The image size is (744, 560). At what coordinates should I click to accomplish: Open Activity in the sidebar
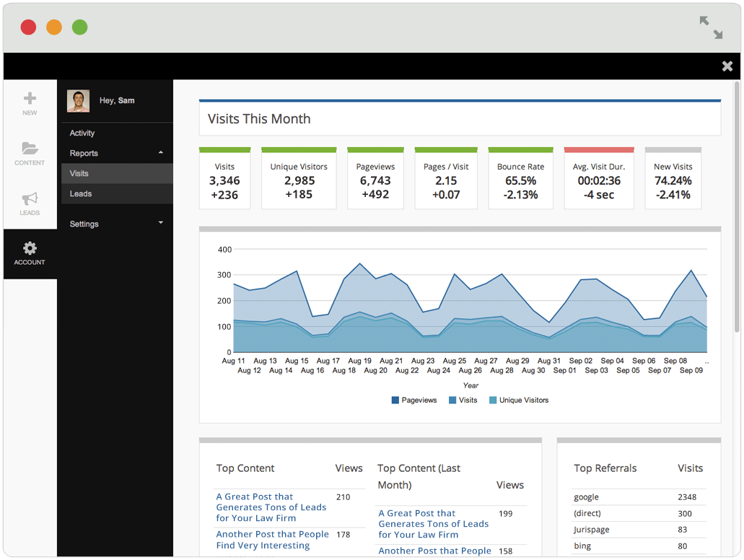pos(82,134)
